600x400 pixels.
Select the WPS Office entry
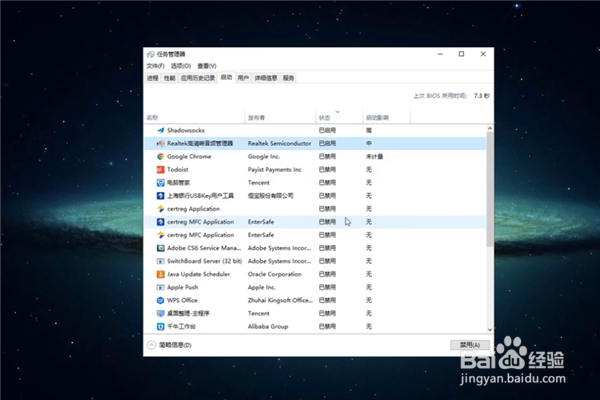coord(182,300)
